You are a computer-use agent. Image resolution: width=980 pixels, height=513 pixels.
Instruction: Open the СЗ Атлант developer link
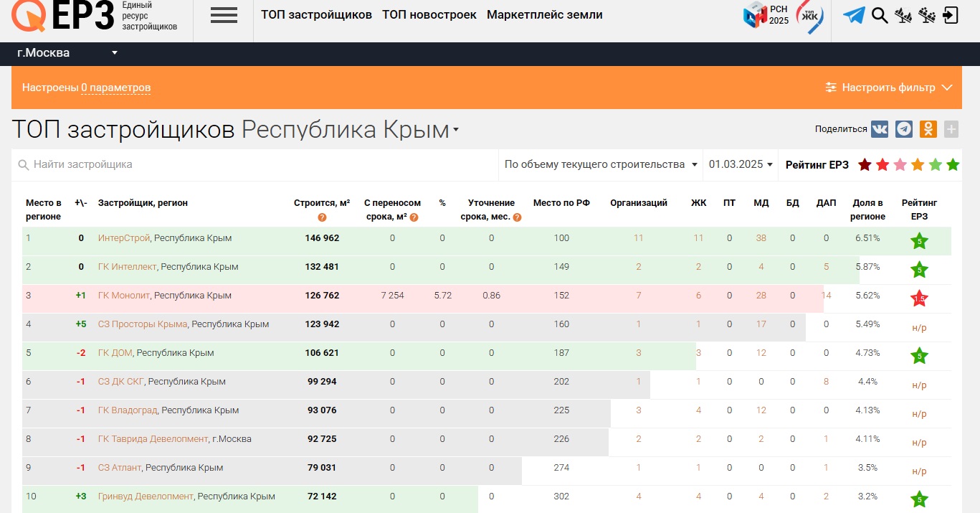tap(120, 468)
